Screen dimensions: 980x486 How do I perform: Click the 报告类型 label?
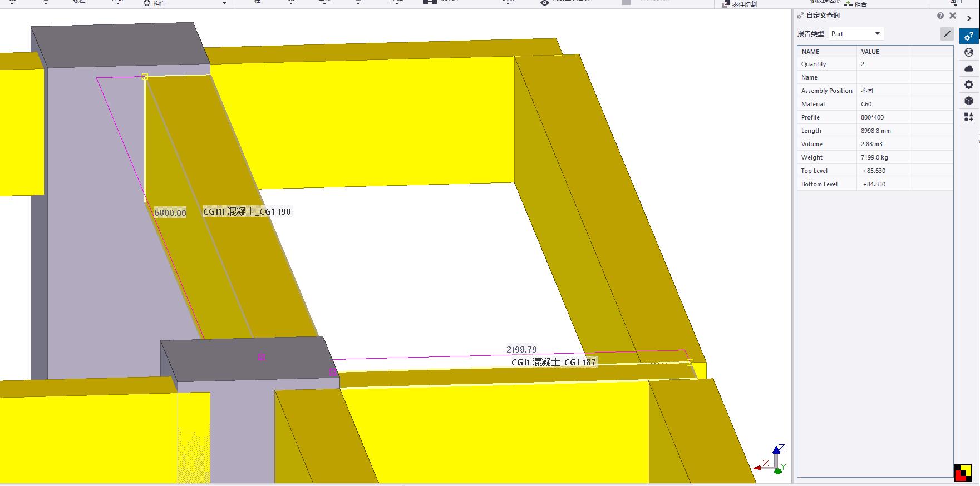[x=810, y=34]
